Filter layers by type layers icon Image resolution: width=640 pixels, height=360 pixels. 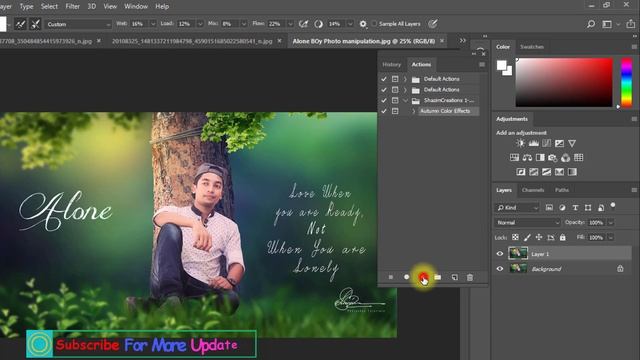click(575, 208)
